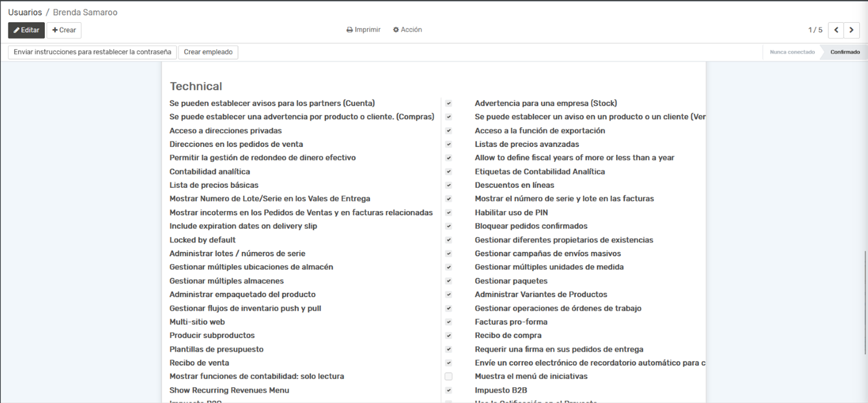Click the Editar pencil button
The width and height of the screenshot is (868, 403).
coord(26,30)
